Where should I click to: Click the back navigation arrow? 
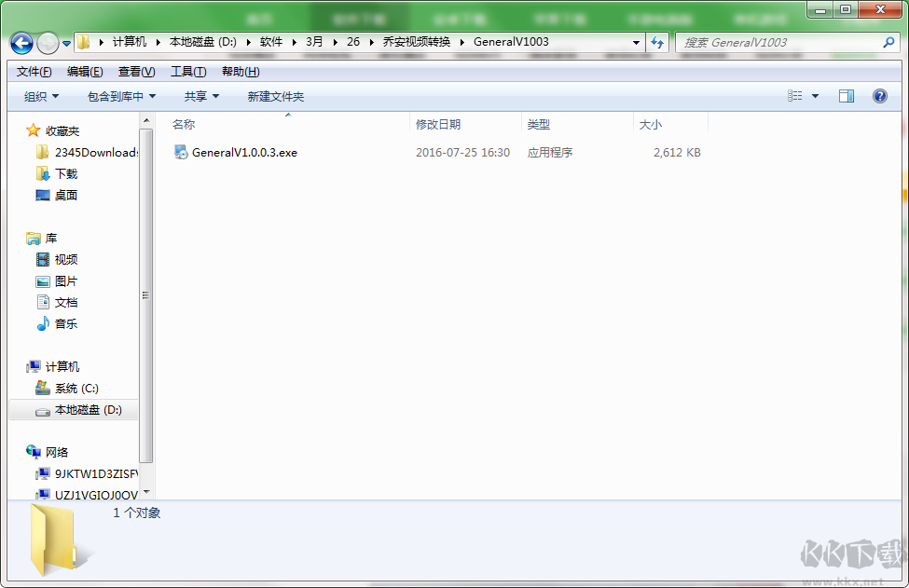pos(21,43)
